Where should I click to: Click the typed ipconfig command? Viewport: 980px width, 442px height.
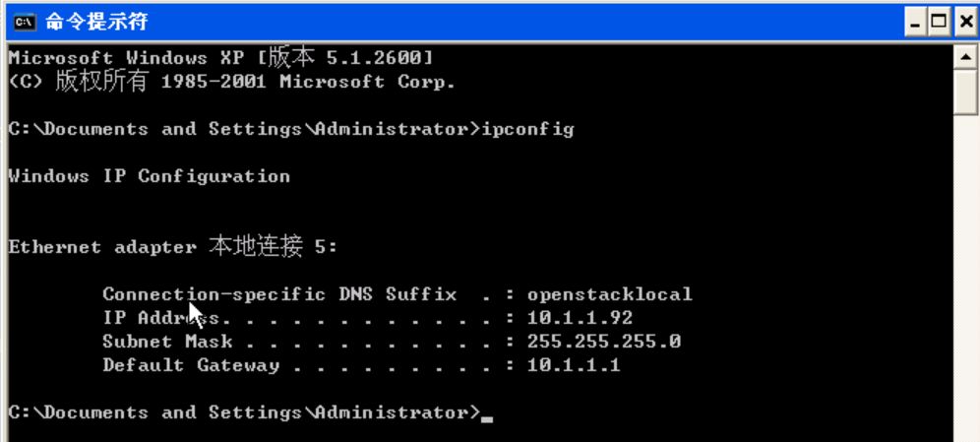click(527, 129)
